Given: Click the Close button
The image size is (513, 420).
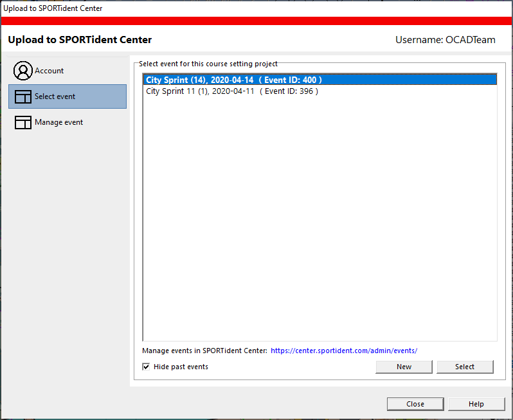Looking at the screenshot, I should 415,404.
